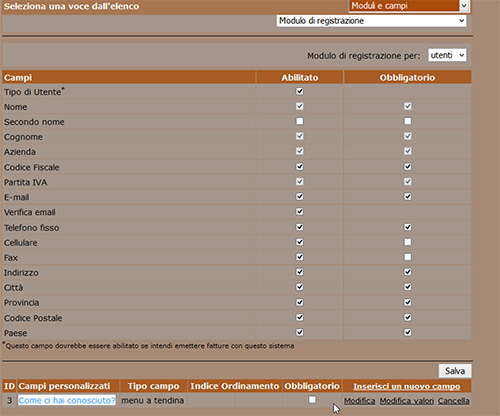This screenshot has width=500, height=416.
Task: Open Come ci hai conosciuto? custom field
Action: coord(67,400)
